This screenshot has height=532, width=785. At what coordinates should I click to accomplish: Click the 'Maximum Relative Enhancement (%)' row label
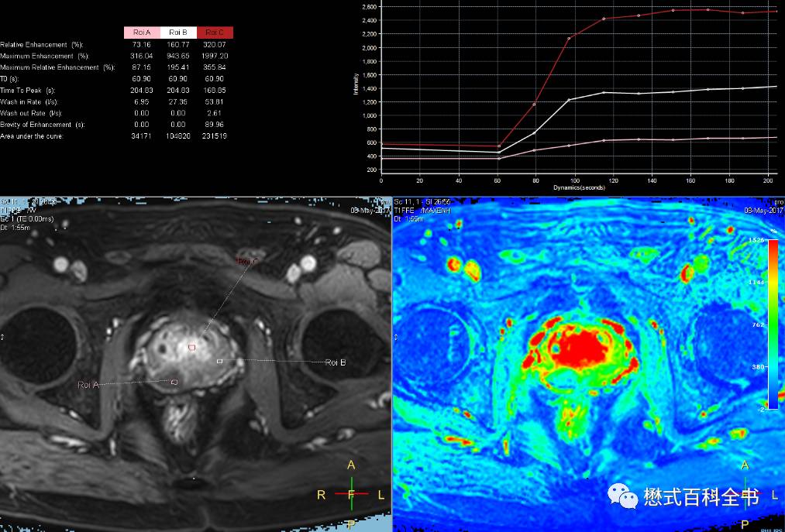(57, 67)
